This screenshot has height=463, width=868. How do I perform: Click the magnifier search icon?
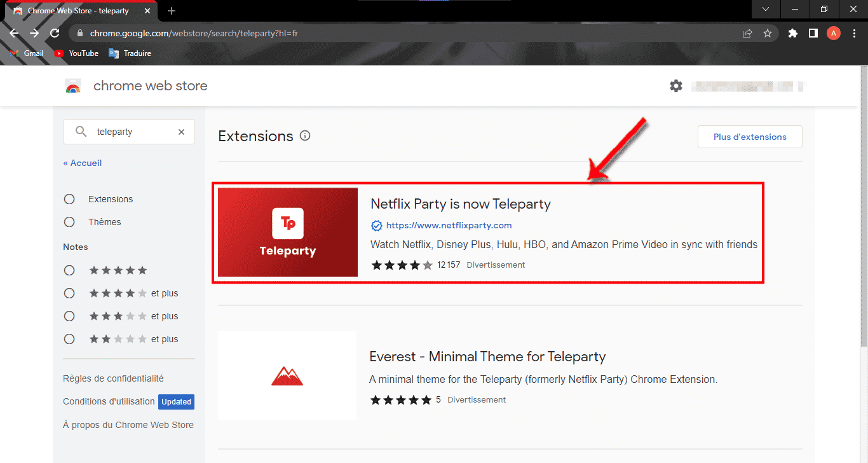tap(81, 132)
